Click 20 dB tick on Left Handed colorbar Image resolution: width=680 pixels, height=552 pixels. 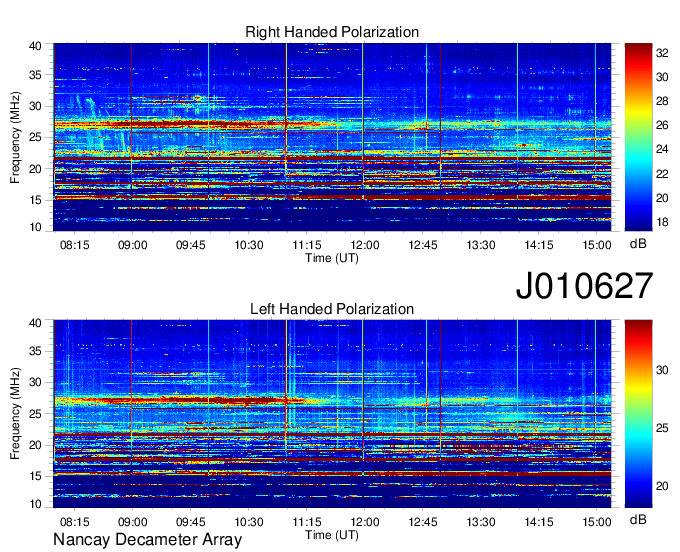(662, 486)
